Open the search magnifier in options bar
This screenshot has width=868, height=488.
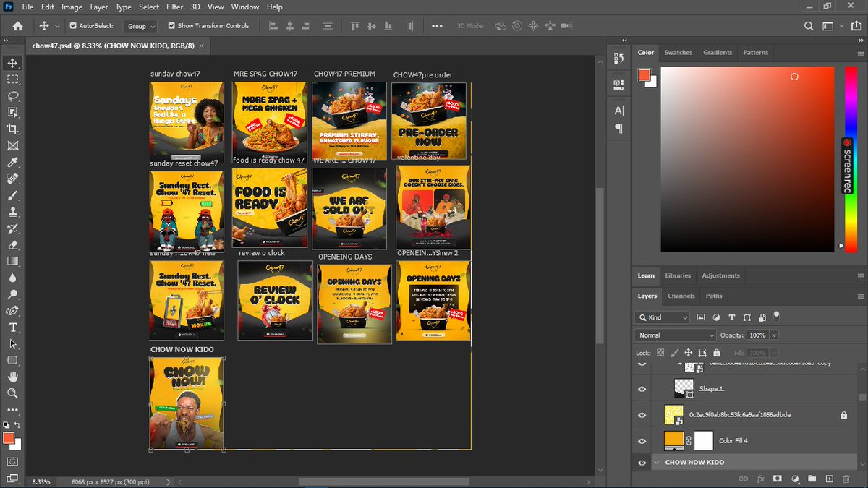pos(809,26)
